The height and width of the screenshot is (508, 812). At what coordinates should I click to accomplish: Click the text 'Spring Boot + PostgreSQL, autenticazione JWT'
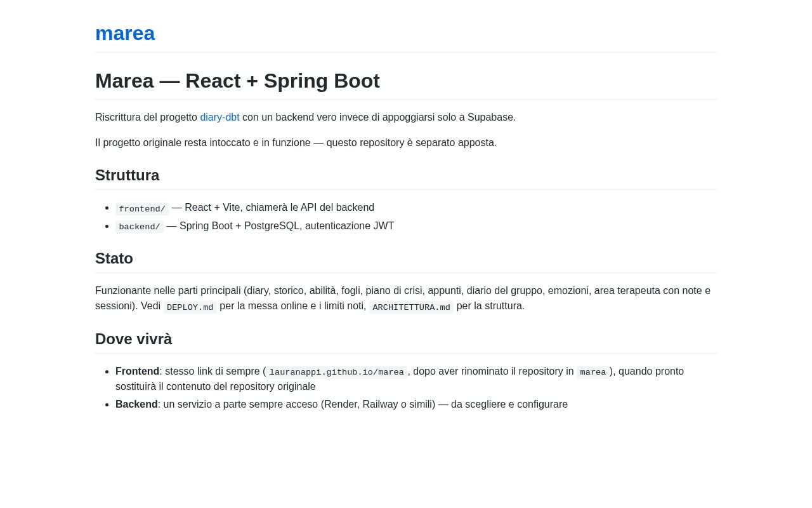point(287,226)
